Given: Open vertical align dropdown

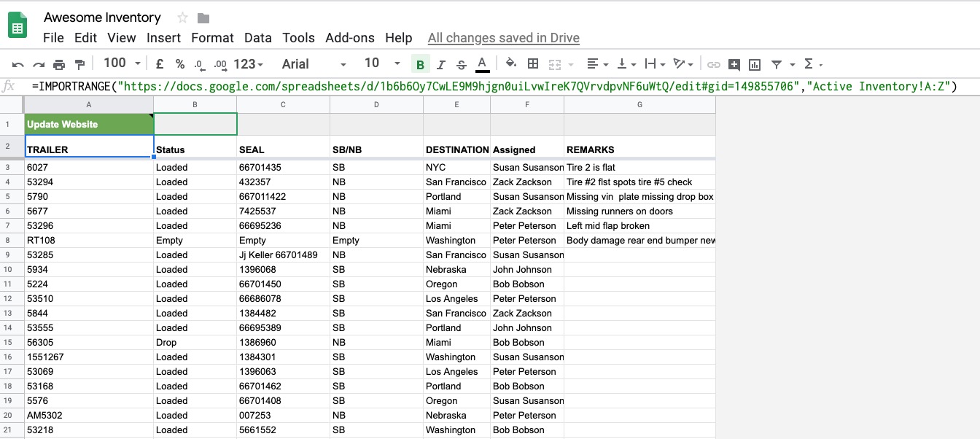Looking at the screenshot, I should pyautogui.click(x=626, y=64).
